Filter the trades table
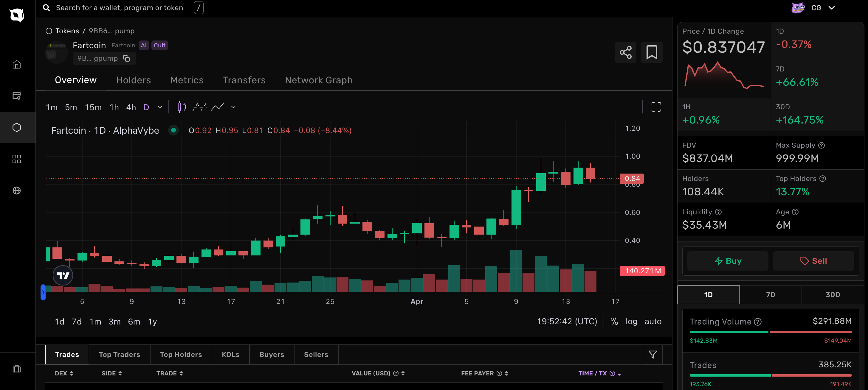This screenshot has width=868, height=390. click(652, 354)
